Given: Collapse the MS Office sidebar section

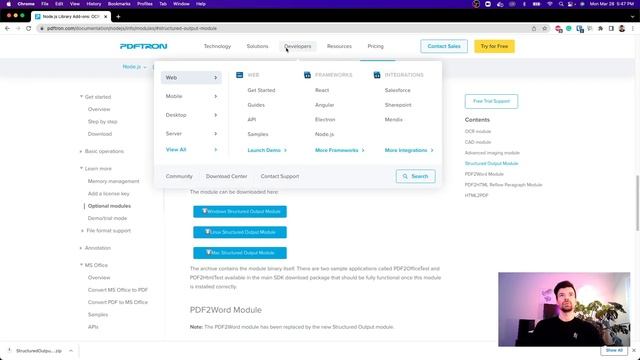Looking at the screenshot, I should 81,265.
